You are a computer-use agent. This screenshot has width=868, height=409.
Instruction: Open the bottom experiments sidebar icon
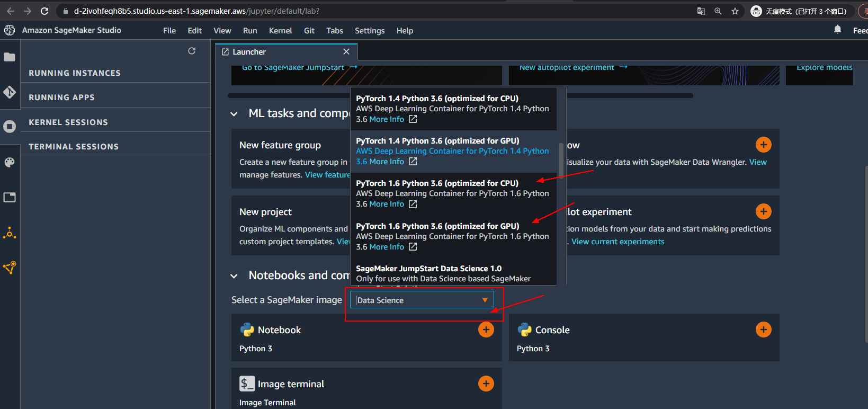tap(10, 268)
